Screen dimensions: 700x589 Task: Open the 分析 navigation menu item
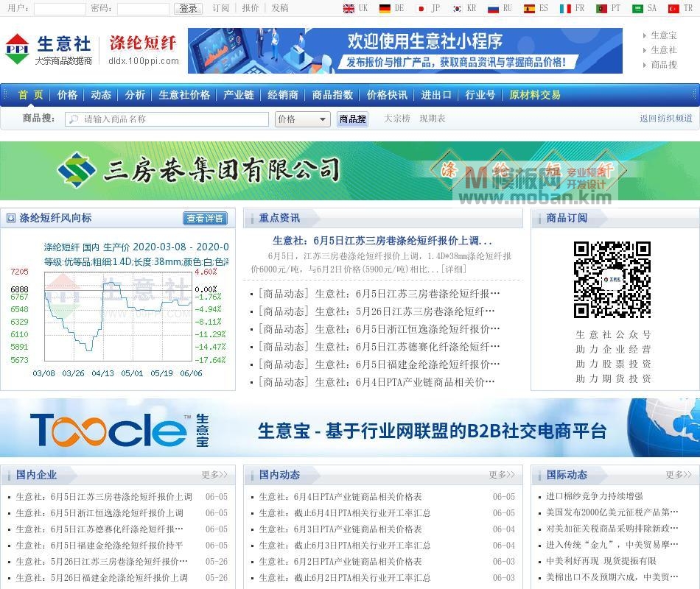(135, 95)
